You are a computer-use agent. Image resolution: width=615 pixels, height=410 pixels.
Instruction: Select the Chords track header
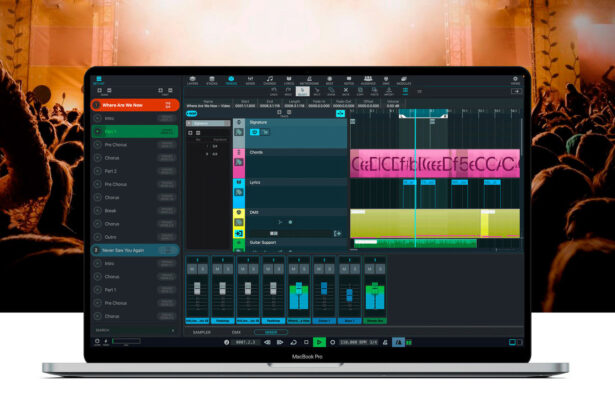click(x=296, y=164)
